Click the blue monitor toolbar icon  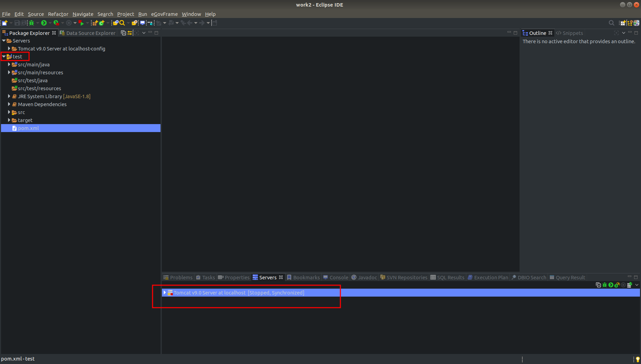coord(143,23)
